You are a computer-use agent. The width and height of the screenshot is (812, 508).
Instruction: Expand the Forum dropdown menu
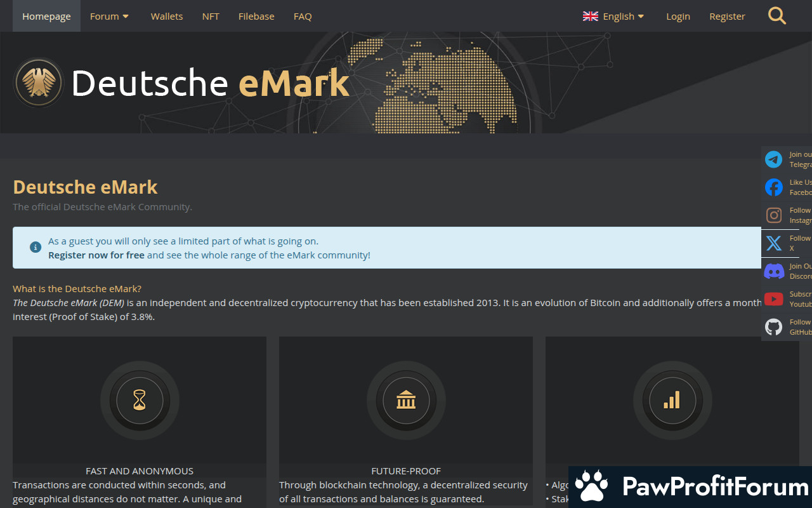tap(109, 17)
